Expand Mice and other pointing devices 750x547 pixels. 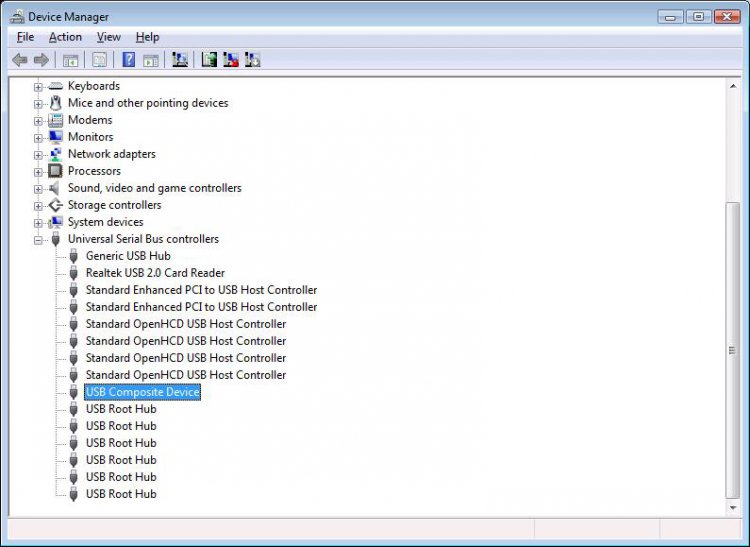[38, 104]
